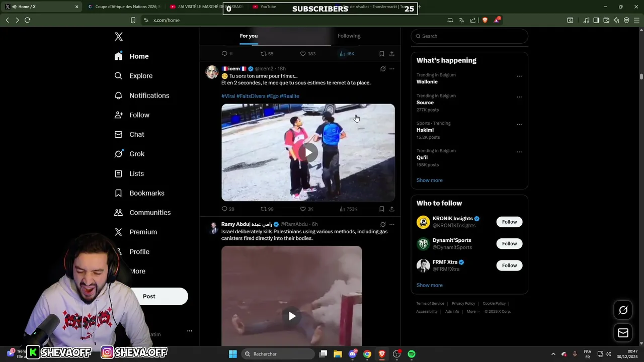
Task: View analytics showing 753K views
Action: [x=348, y=209]
